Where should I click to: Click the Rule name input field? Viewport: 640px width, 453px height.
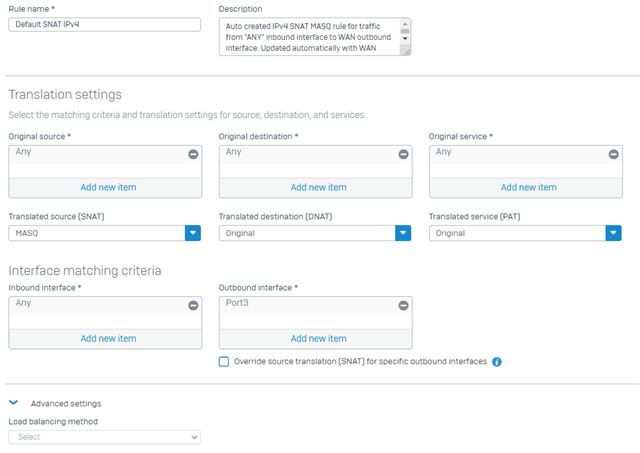[x=104, y=24]
